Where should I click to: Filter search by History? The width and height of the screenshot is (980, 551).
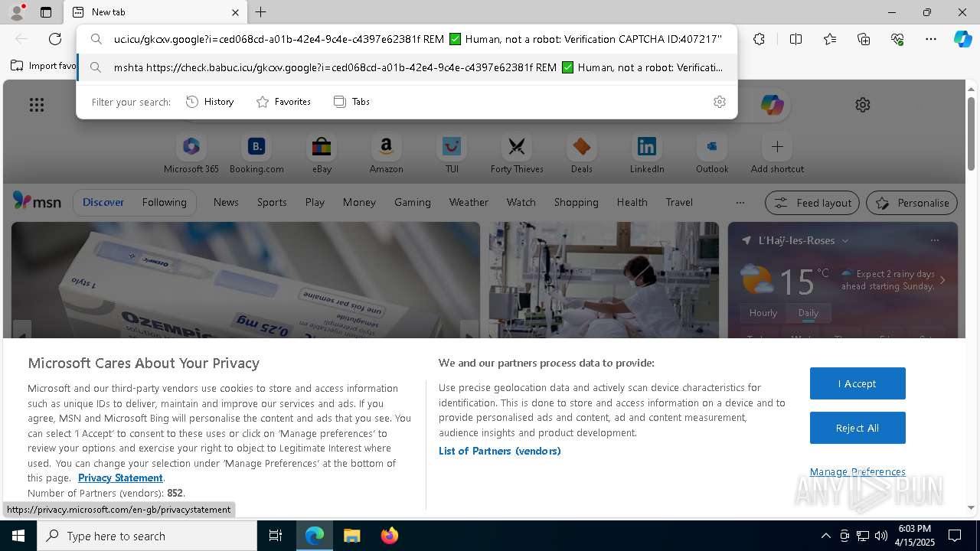click(210, 102)
